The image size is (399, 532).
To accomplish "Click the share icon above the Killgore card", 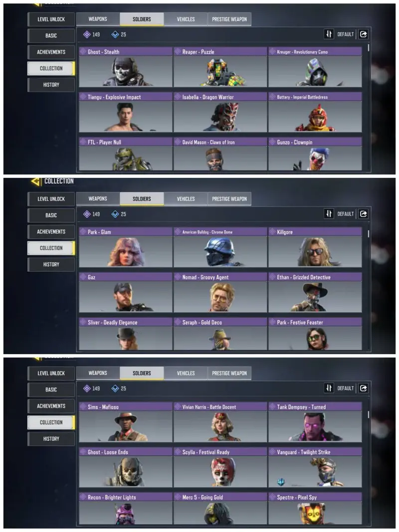I will 364,214.
